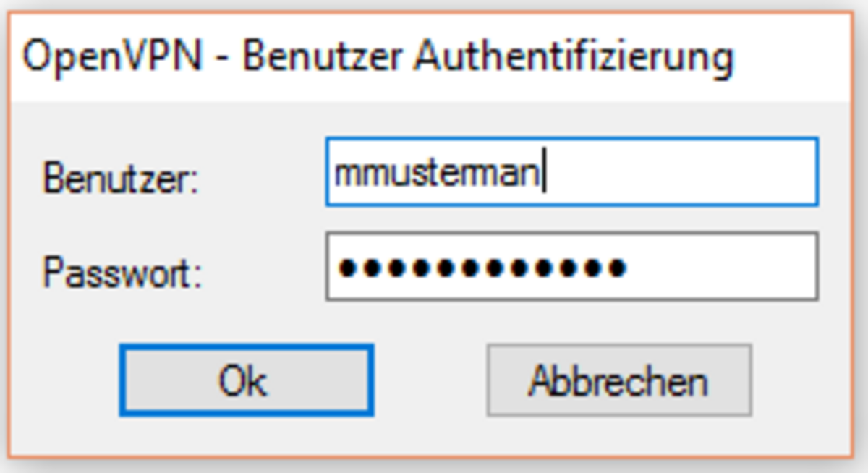Place cursor at end of username text

(544, 175)
